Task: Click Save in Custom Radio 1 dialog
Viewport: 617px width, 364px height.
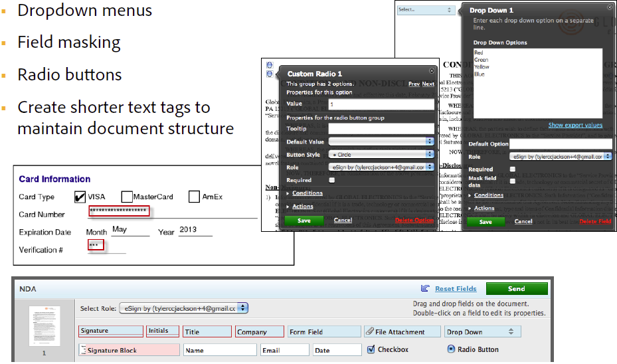Action: 304,221
